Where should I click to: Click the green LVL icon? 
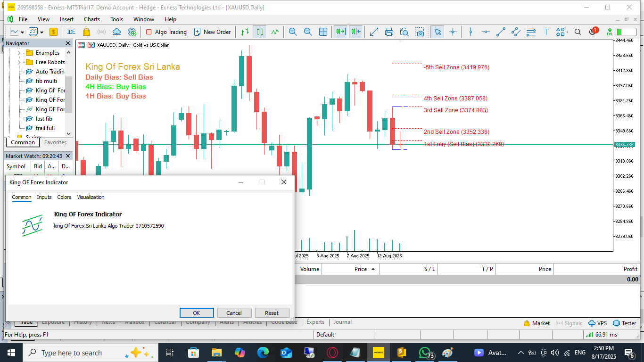pos(610,32)
